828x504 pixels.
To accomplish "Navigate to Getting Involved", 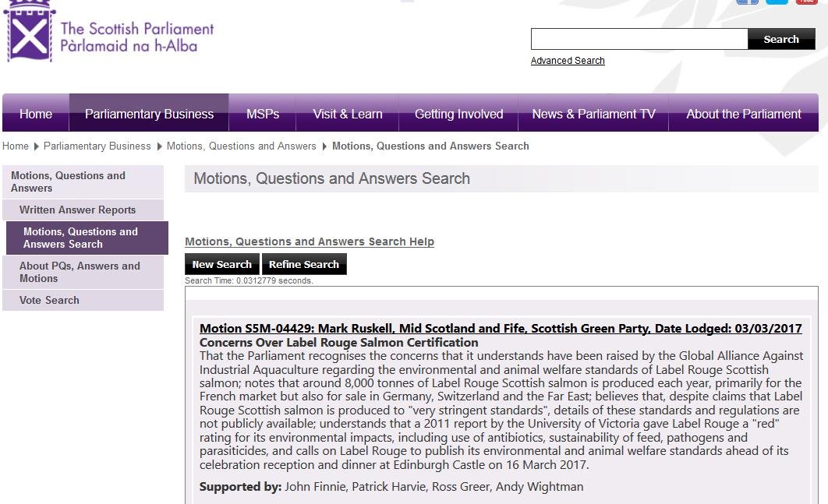I will pos(458,114).
